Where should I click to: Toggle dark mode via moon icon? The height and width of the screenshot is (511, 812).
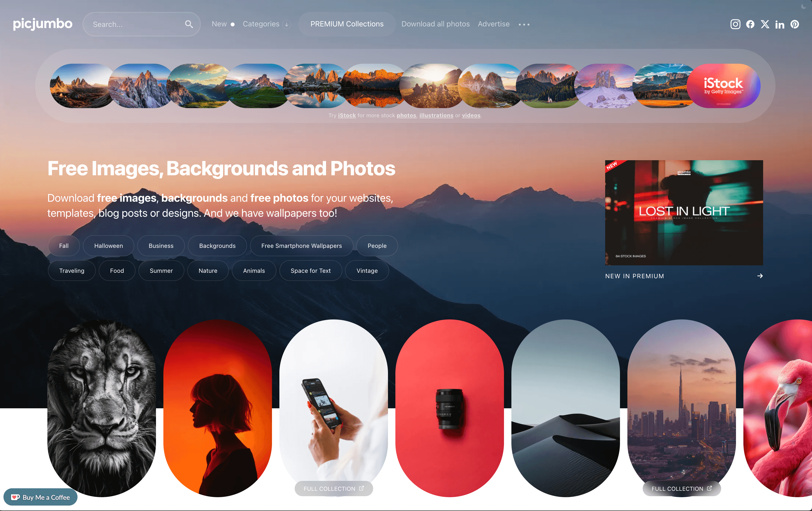(x=804, y=6)
